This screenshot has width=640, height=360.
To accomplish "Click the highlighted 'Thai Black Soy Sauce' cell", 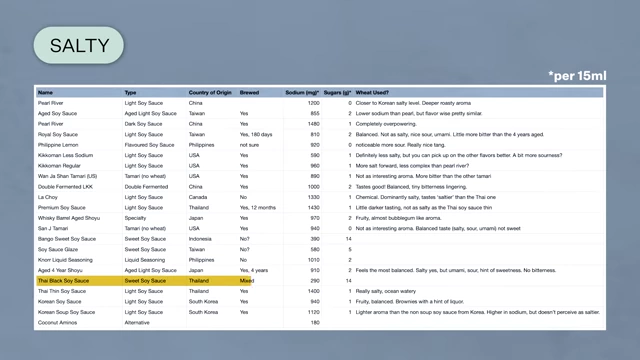I will click(x=63, y=281).
